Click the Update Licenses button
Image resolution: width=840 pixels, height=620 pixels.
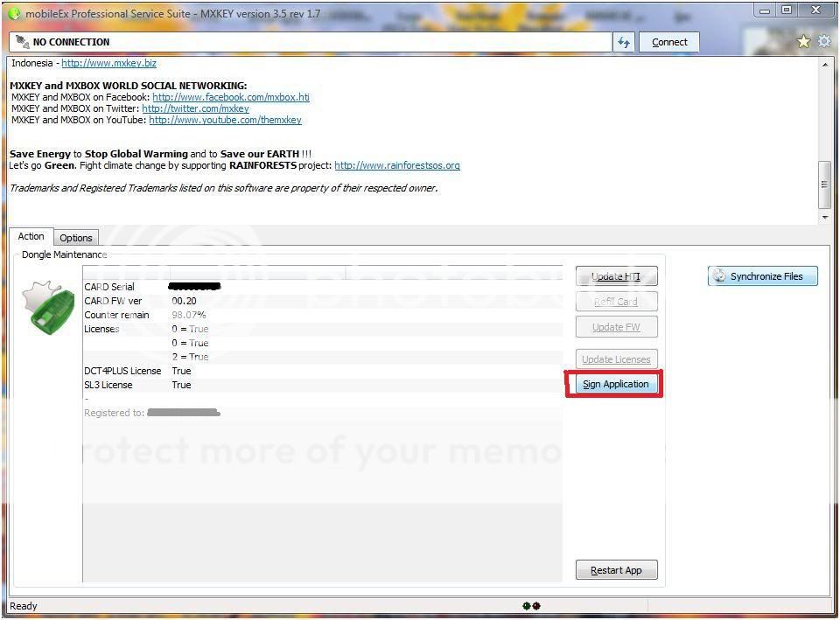coord(616,359)
